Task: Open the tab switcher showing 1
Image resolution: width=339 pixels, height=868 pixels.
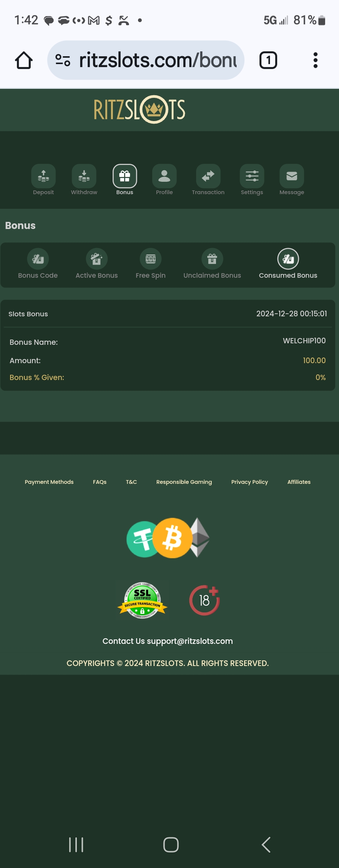Action: (268, 60)
